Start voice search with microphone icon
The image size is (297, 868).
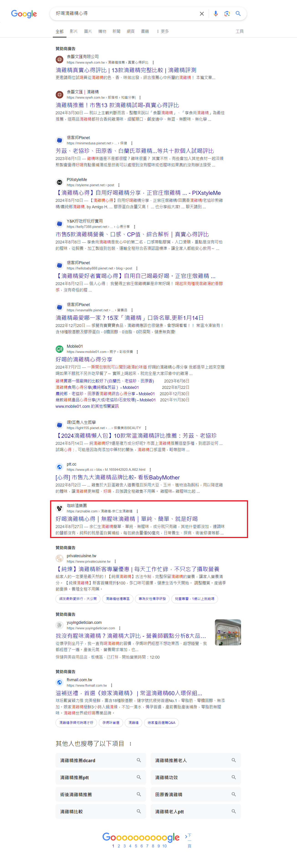[216, 13]
